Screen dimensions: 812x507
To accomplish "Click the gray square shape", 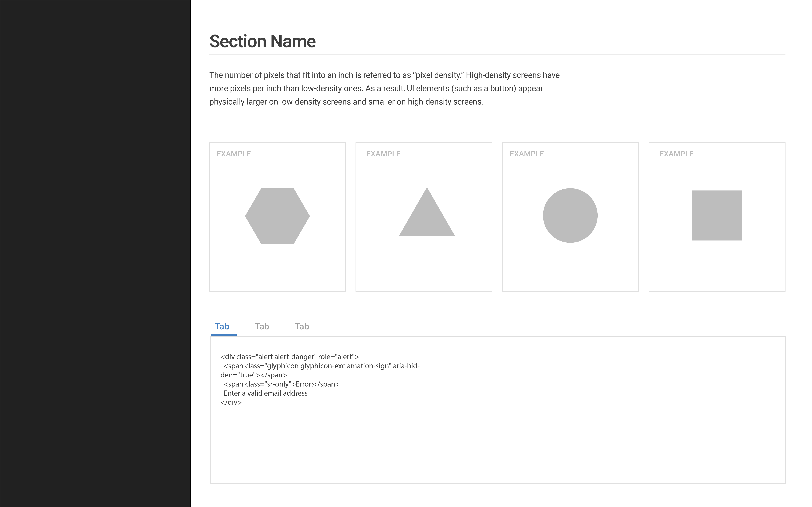I will [x=717, y=215].
